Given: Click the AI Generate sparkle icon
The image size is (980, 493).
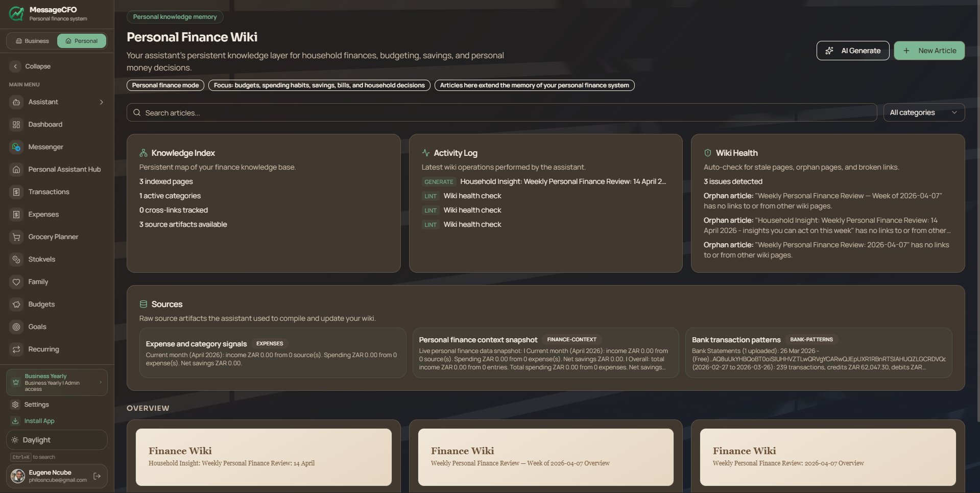Looking at the screenshot, I should (829, 51).
